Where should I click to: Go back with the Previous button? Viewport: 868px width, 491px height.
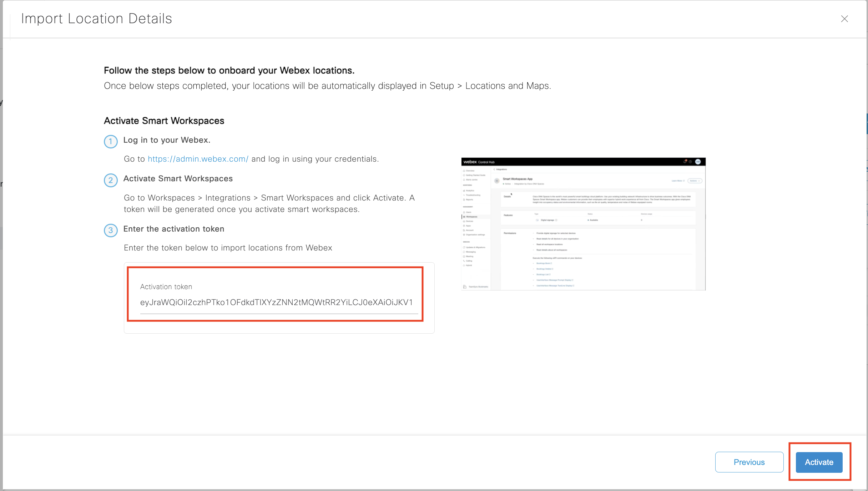[749, 462]
